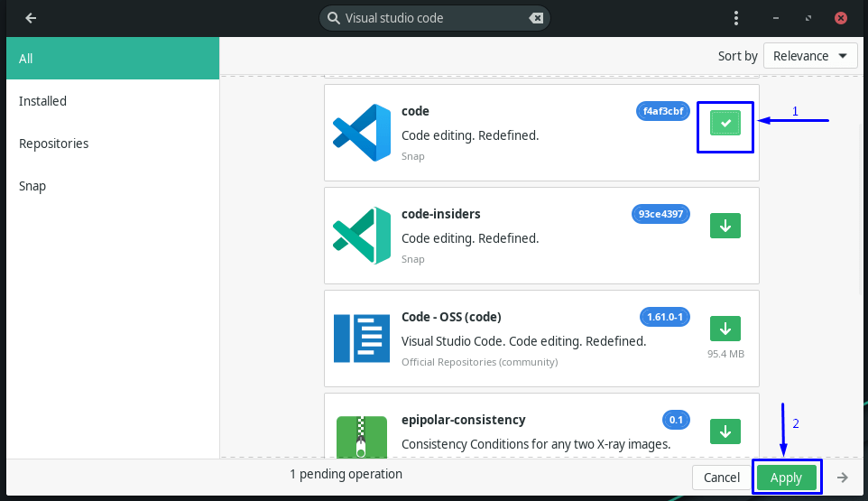Uncheck the code snap install toggle
Screen dimensions: 868x501
click(x=725, y=123)
